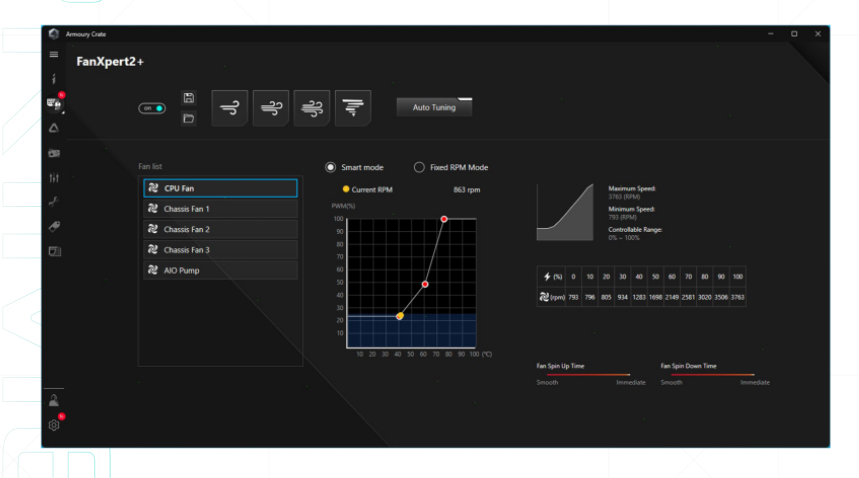
Task: Click the save profile floppy disk icon
Action: click(x=188, y=98)
